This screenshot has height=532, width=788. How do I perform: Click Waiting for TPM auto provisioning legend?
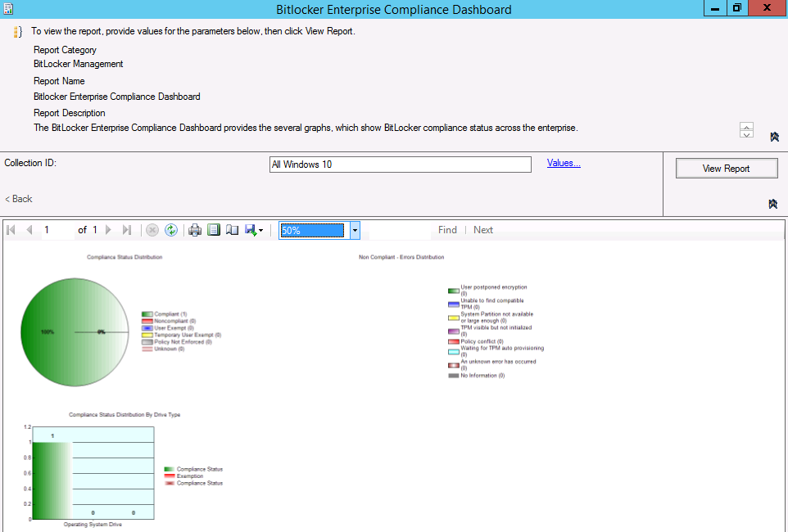(496, 351)
